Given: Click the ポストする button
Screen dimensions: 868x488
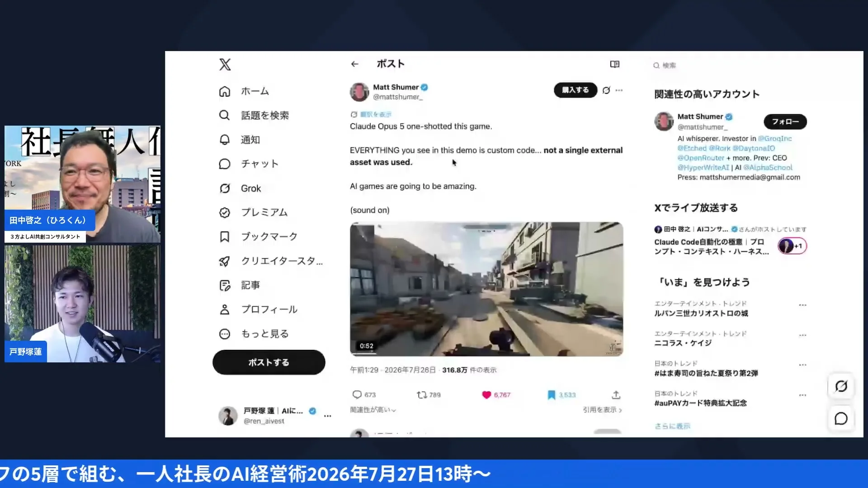Looking at the screenshot, I should point(269,362).
